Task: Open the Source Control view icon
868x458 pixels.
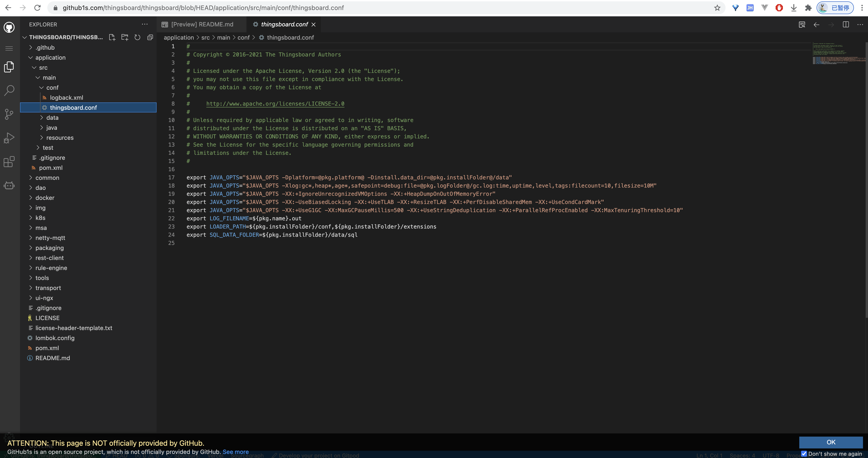Action: (9, 114)
